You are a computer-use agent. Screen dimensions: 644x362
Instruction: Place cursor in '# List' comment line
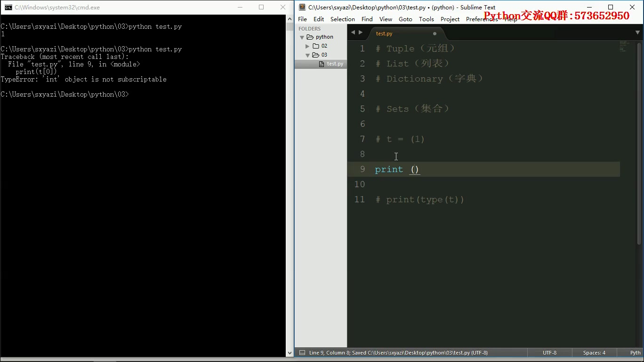coord(413,64)
